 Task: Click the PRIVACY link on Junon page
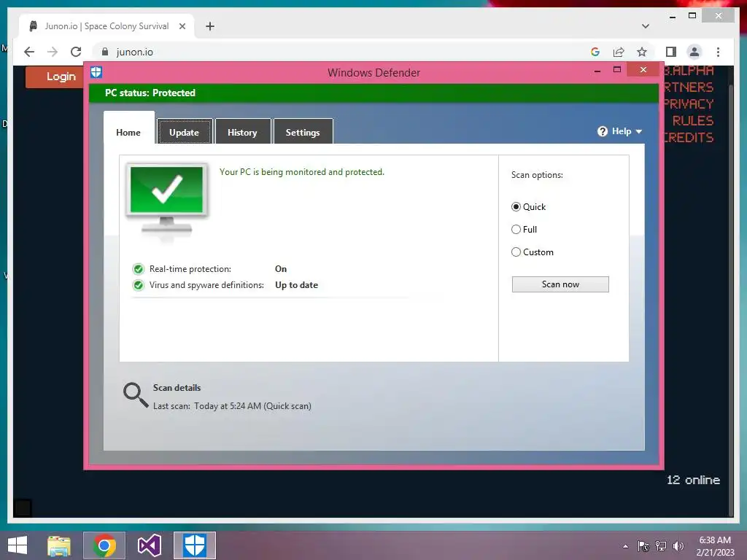[689, 104]
